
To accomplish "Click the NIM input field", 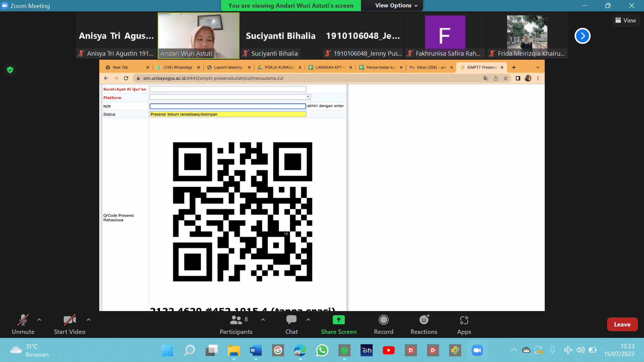I will (x=228, y=106).
